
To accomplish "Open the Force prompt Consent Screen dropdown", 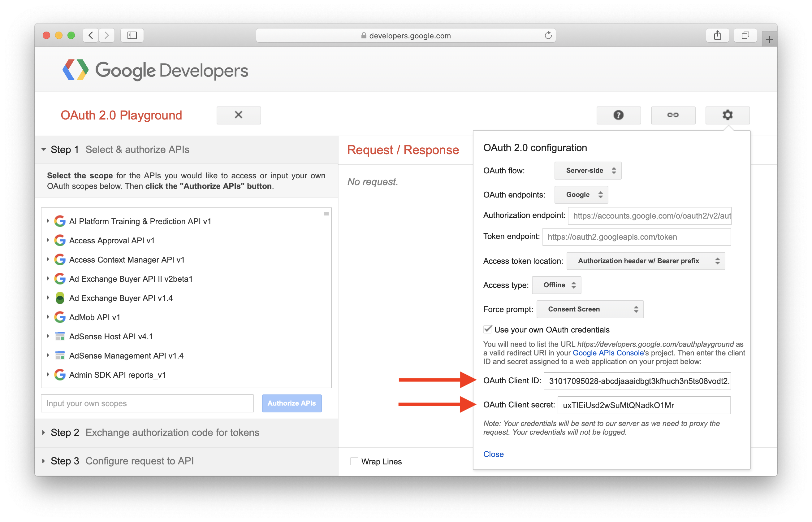I will pos(590,309).
